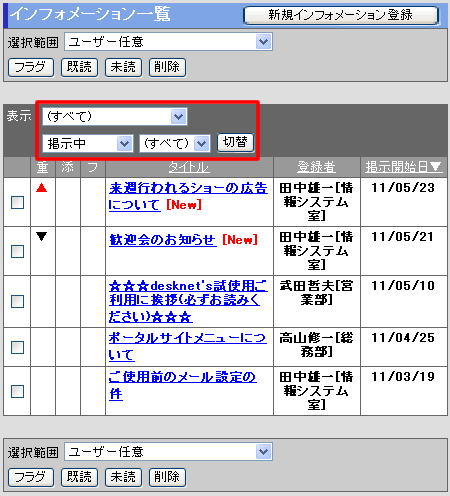Click the 切替 button

click(x=235, y=143)
